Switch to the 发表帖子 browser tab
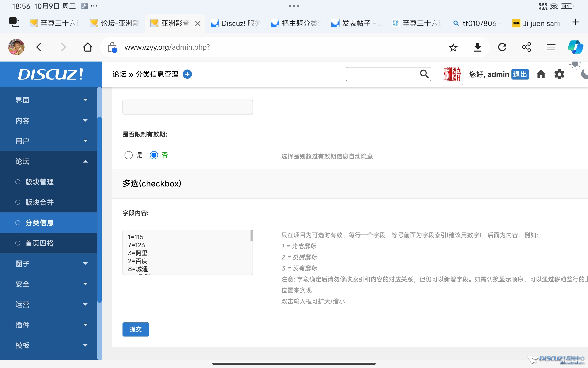Image resolution: width=588 pixels, height=368 pixels. point(356,23)
